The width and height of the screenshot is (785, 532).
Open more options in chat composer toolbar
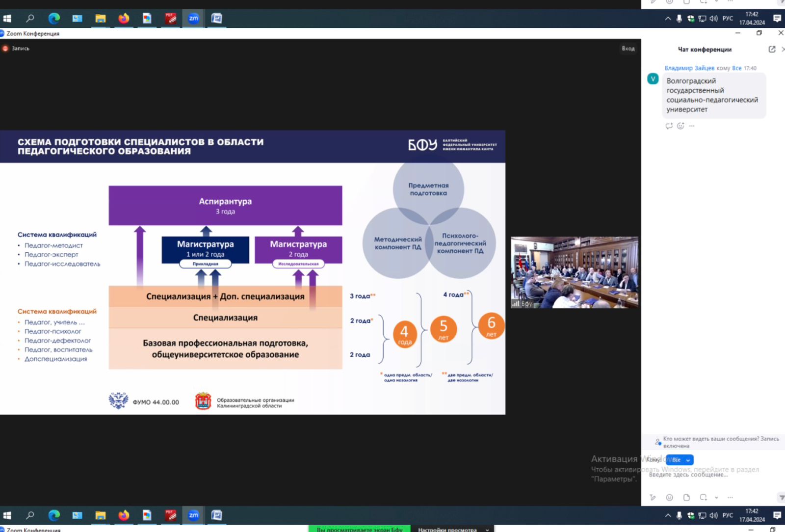(730, 497)
